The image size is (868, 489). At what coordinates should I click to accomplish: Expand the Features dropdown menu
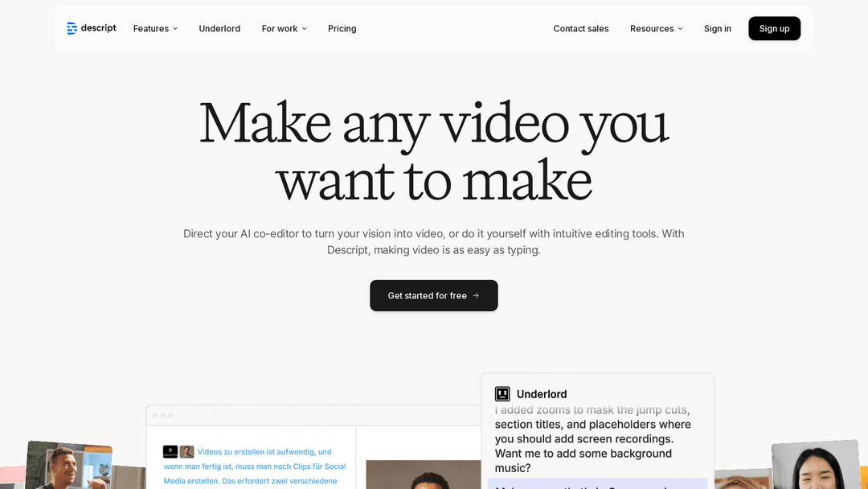click(x=156, y=28)
